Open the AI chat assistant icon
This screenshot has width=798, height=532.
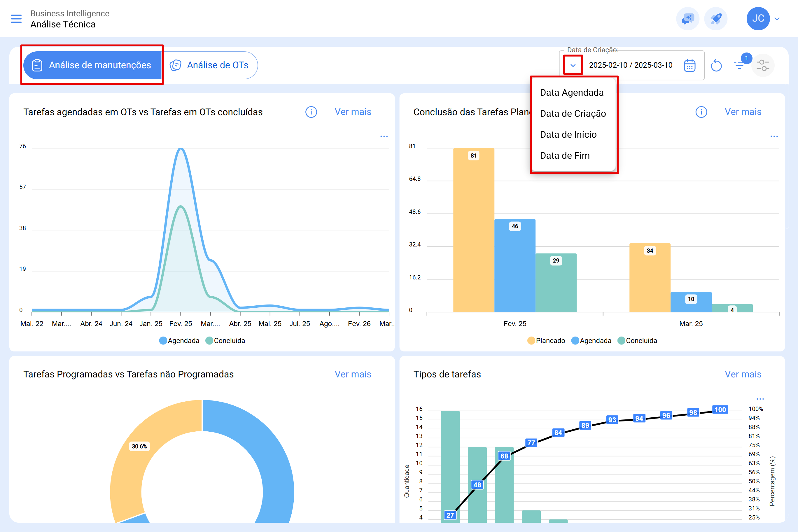tap(688, 19)
